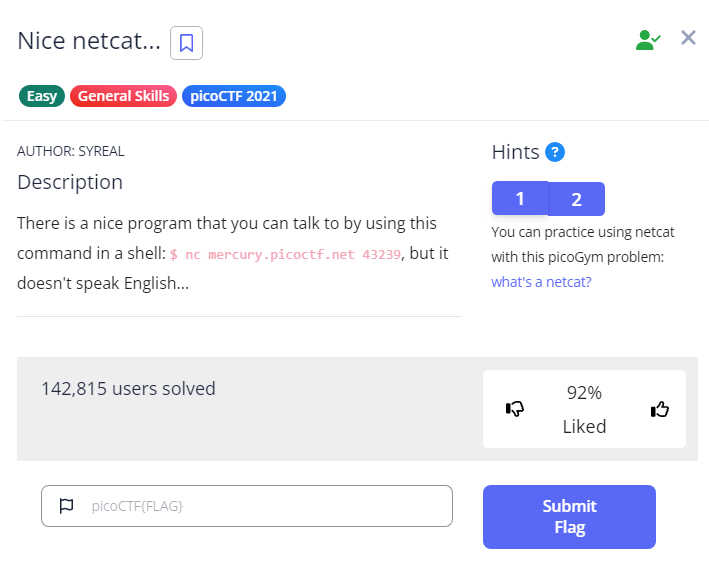Viewport: 709px width, 573px height.
Task: Focus the picoCTF{FLAG} input field
Action: (x=260, y=506)
